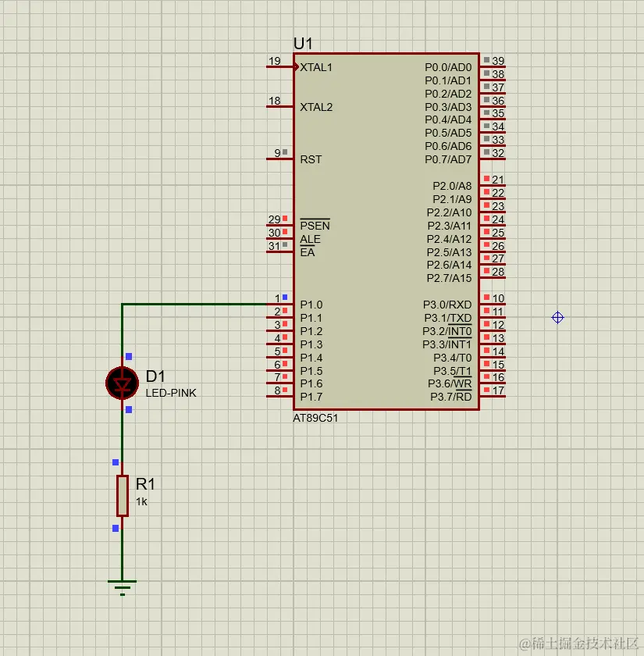
Task: Click the ground terminal symbol
Action: click(122, 587)
